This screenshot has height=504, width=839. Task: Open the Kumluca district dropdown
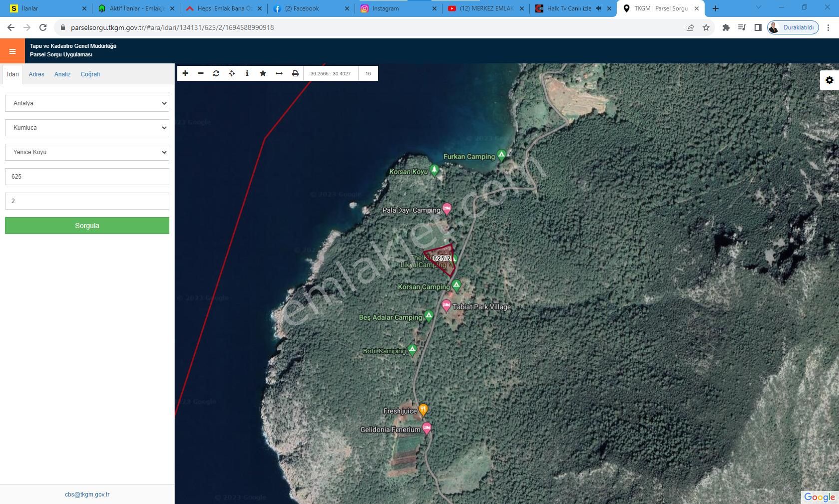pos(87,128)
